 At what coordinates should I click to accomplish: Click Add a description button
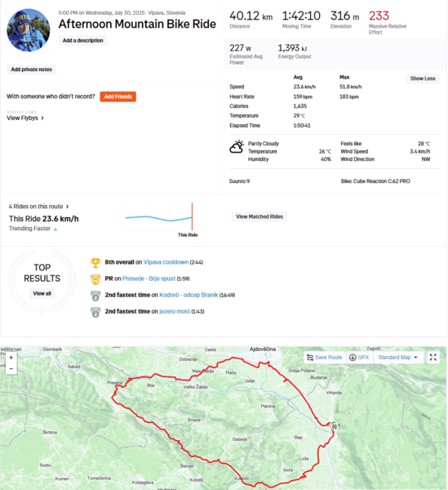coord(82,41)
